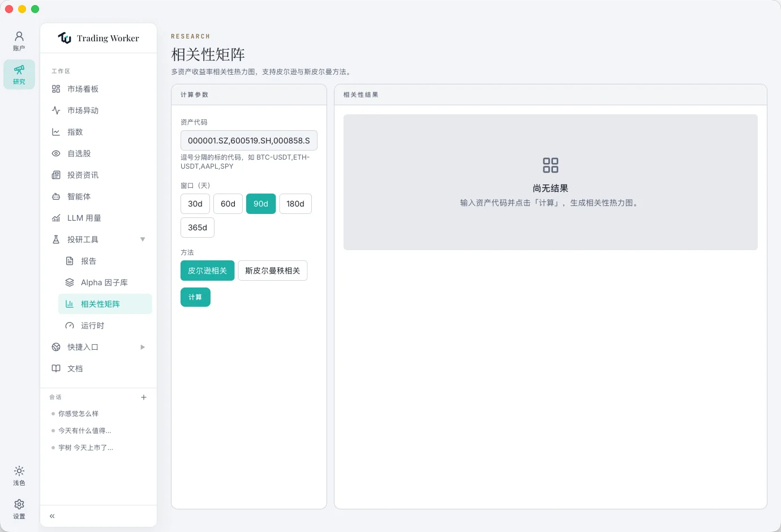
Task: Open the 账户 account icon
Action: click(x=19, y=36)
